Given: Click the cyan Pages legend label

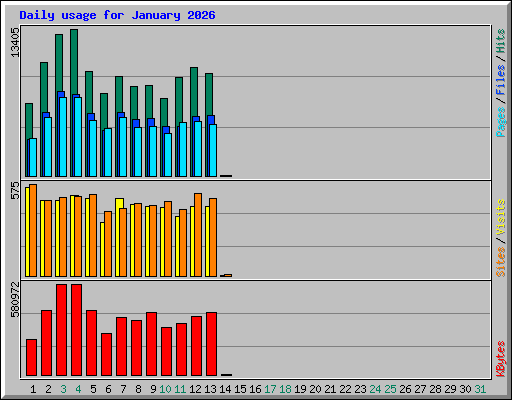Looking at the screenshot, I should tap(501, 122).
